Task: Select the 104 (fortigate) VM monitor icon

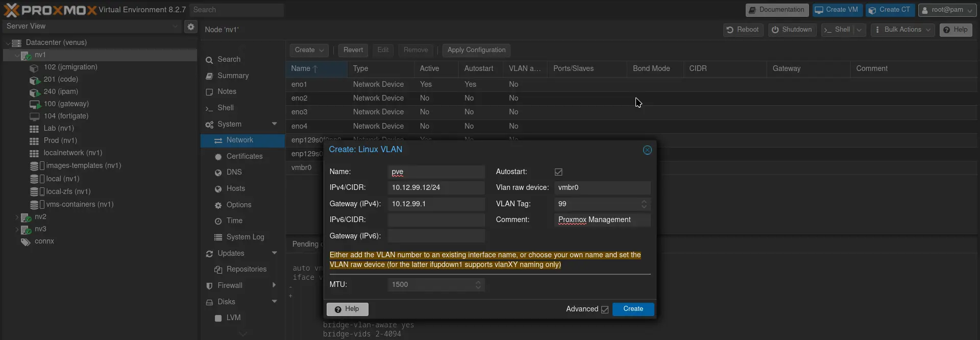Action: (34, 117)
